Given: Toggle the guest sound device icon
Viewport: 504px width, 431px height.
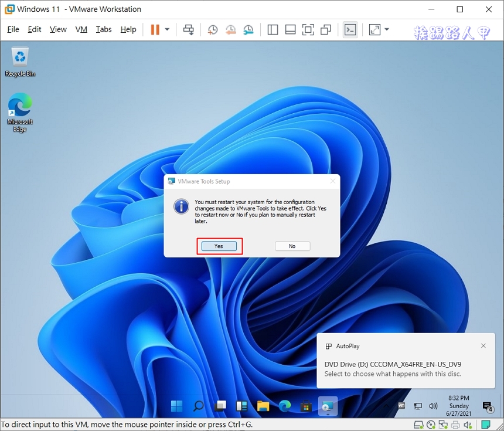Looking at the screenshot, I should (x=468, y=425).
